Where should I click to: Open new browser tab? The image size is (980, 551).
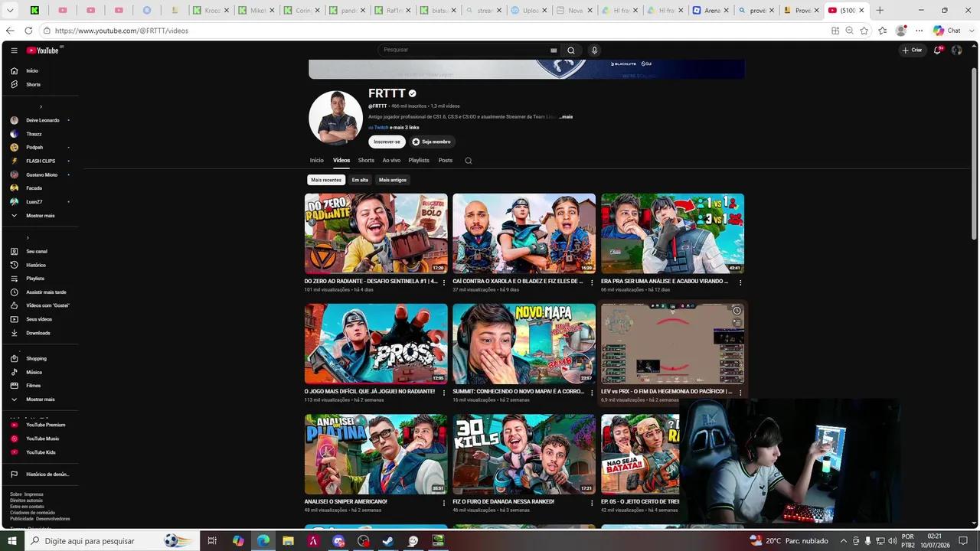[880, 11]
